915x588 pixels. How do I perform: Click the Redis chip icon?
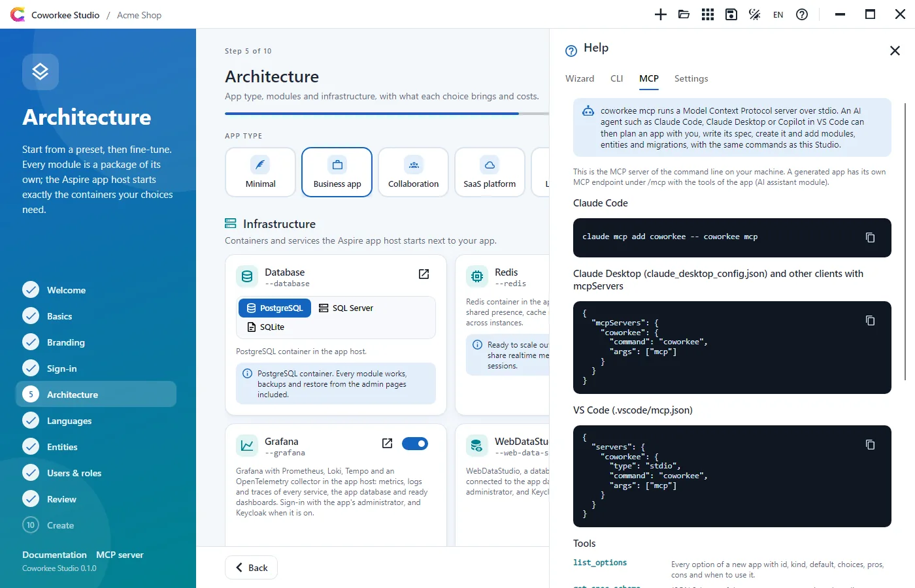pos(477,276)
